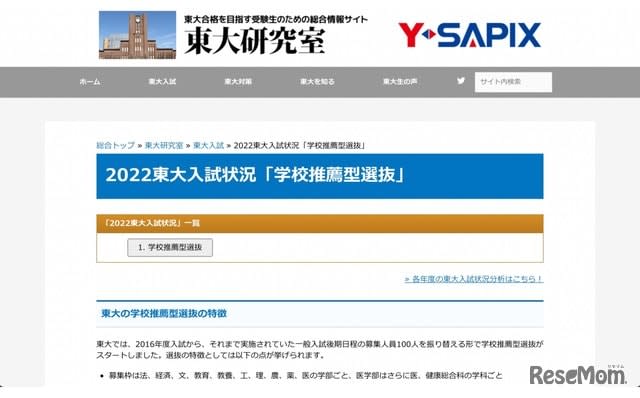Follow the 東大入試 breadcrumb link

[x=209, y=145]
